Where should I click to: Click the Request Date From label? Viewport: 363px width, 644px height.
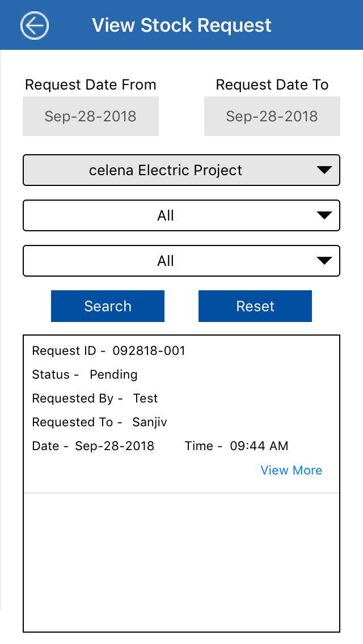coord(91,85)
